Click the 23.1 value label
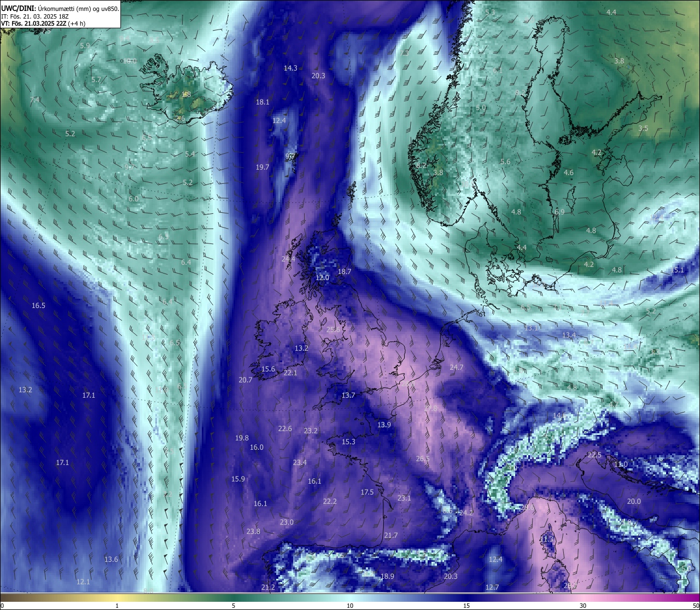Image resolution: width=700 pixels, height=610 pixels. point(404,498)
